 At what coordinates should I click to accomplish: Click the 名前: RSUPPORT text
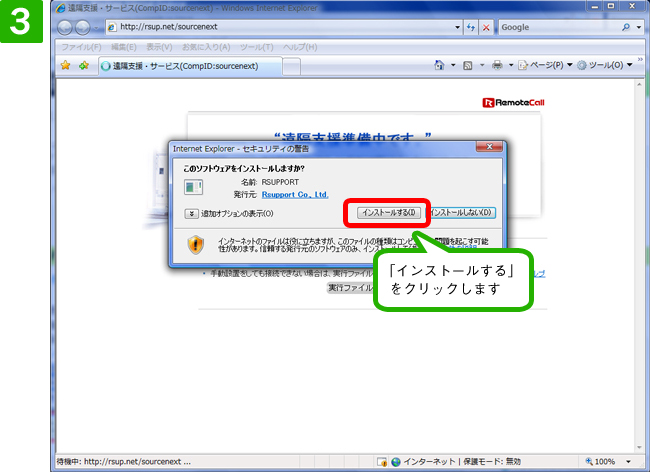click(x=270, y=182)
